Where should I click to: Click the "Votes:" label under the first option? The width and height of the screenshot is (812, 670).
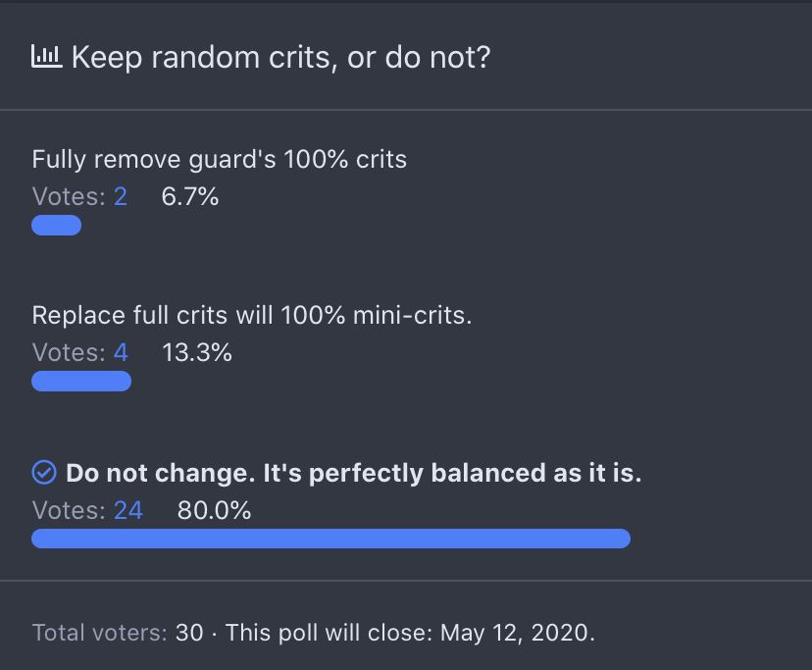69,196
